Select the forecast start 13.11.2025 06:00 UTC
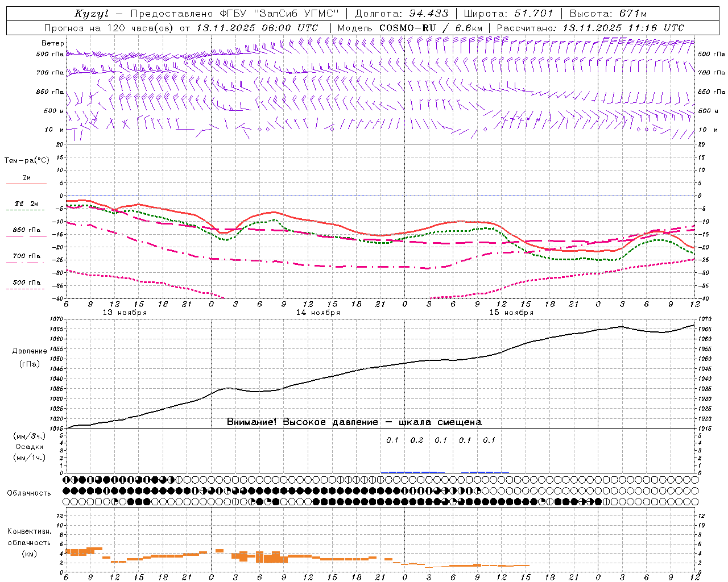The width and height of the screenshot is (728, 582). [257, 28]
